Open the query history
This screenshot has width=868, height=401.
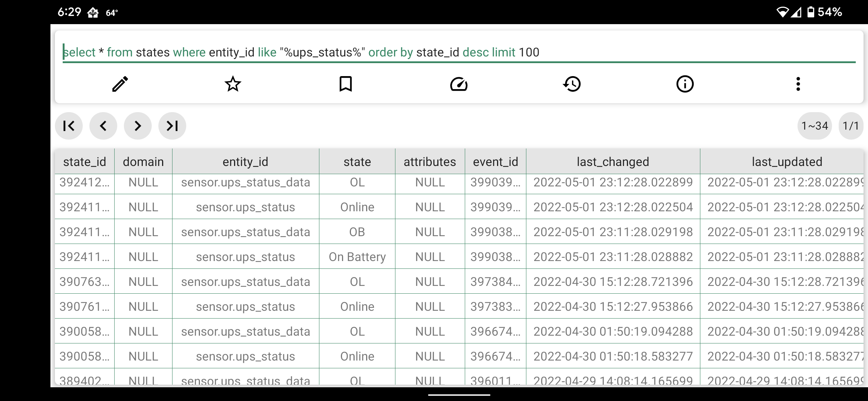pyautogui.click(x=572, y=84)
